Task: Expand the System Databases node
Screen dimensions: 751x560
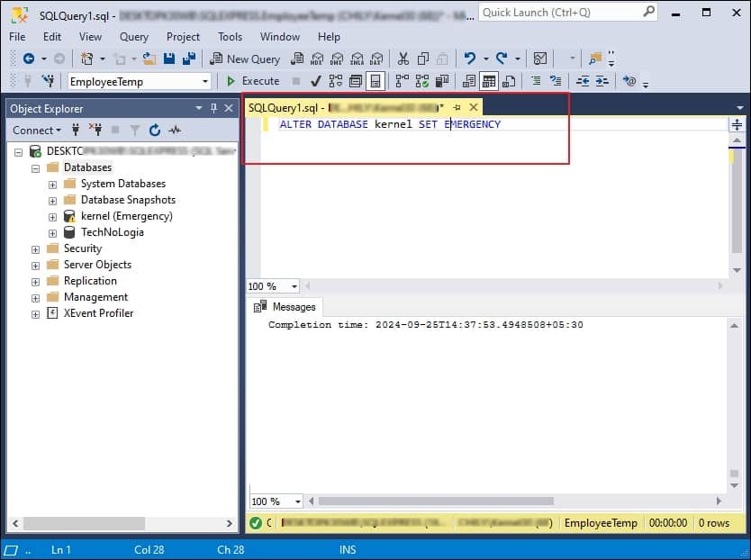Action: 53,185
